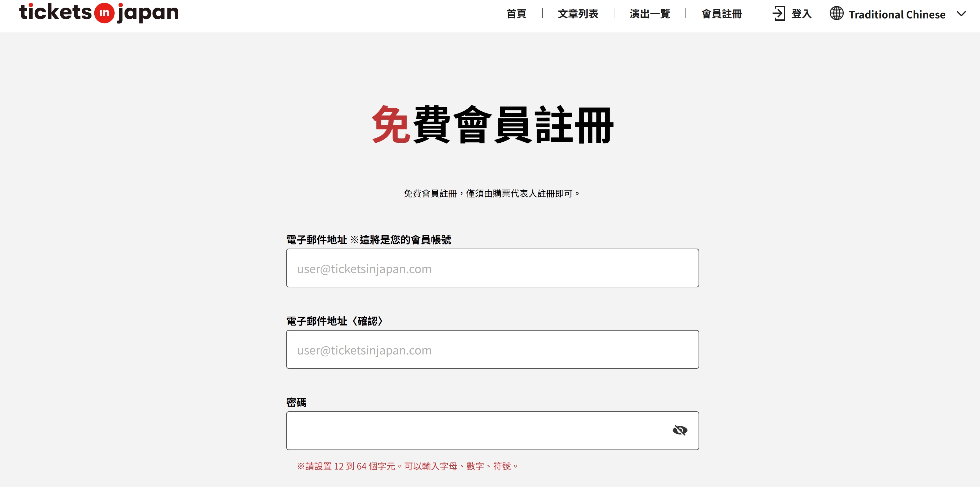
Task: Click the globe language icon
Action: [x=836, y=13]
